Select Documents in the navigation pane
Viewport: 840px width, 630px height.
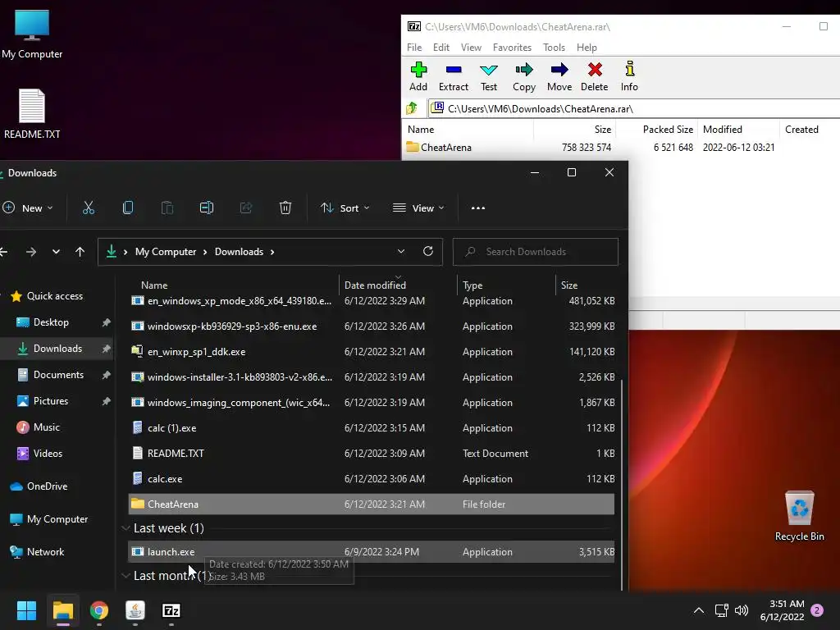click(58, 374)
